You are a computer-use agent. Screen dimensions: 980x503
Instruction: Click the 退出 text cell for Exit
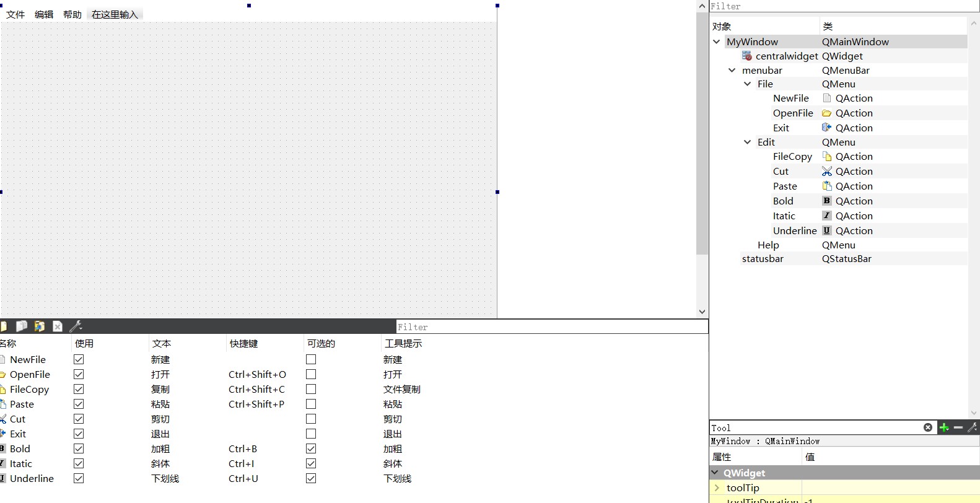(160, 434)
